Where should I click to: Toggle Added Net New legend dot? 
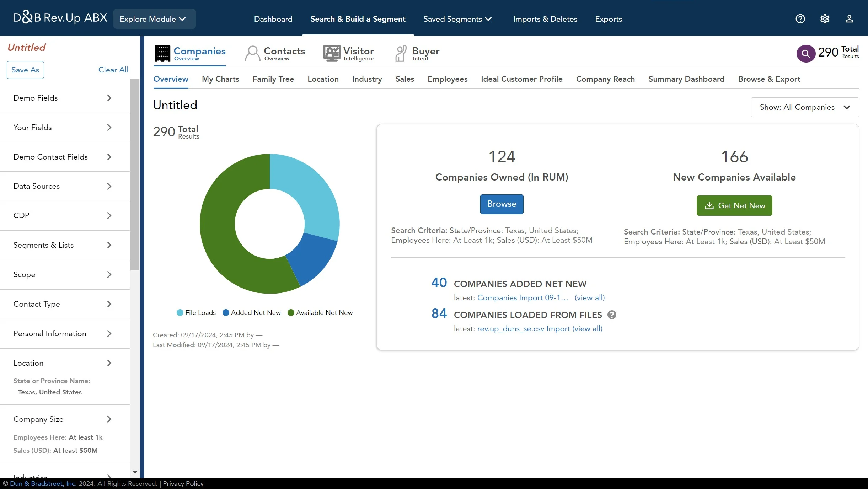pyautogui.click(x=226, y=312)
